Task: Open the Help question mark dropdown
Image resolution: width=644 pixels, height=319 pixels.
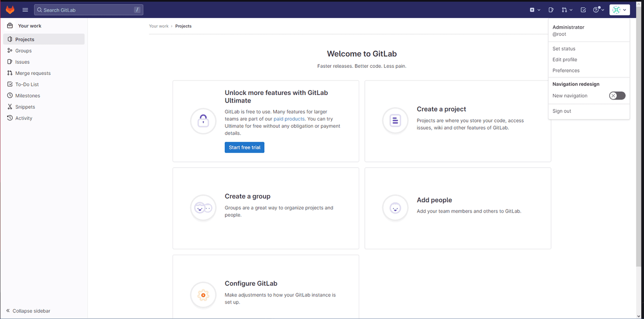Action: (598, 10)
